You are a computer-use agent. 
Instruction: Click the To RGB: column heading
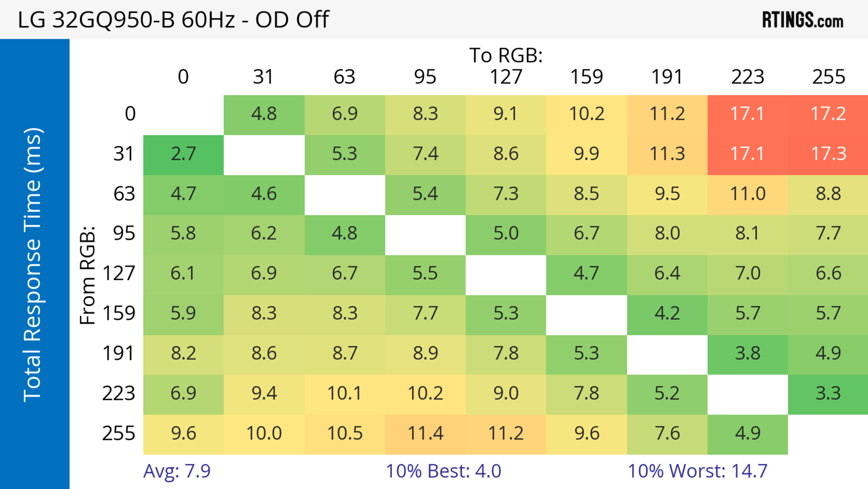506,55
